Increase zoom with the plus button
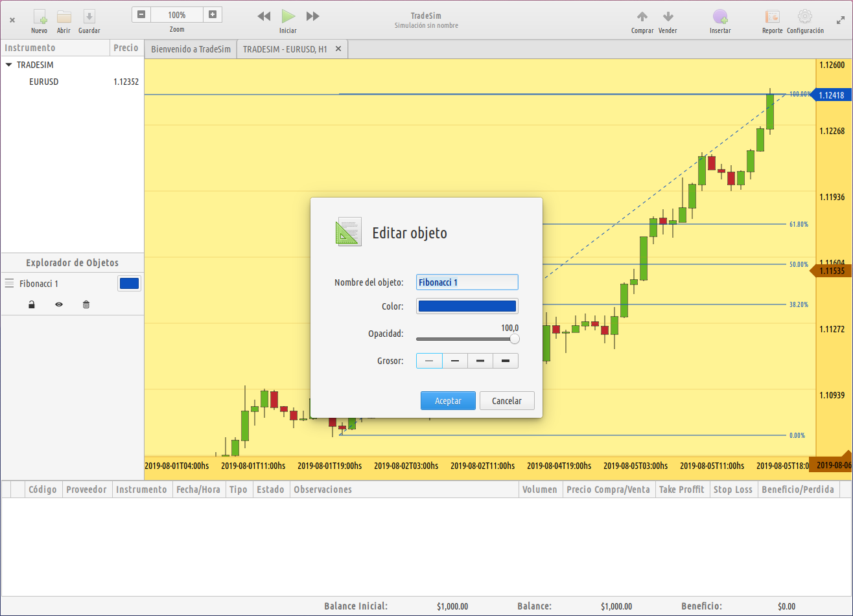The image size is (853, 616). pos(213,14)
